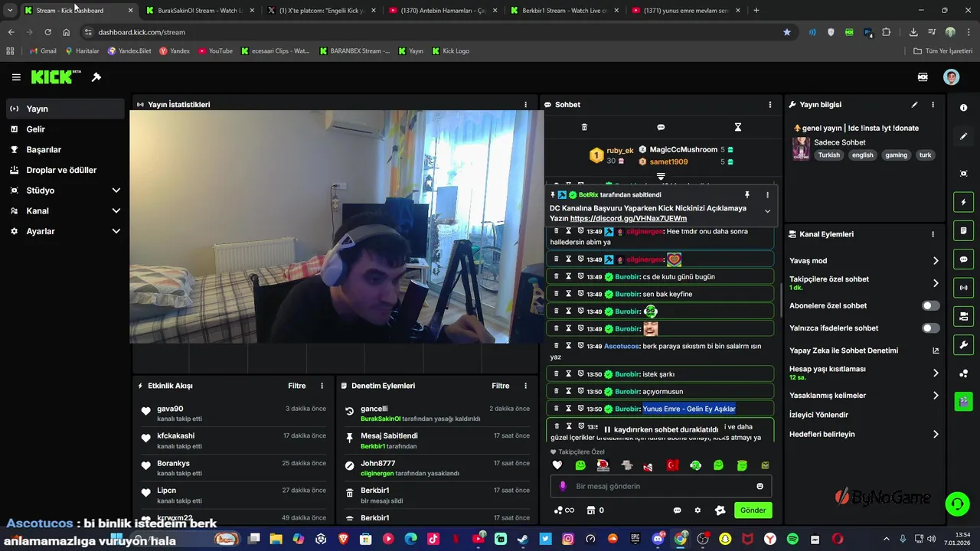Open Yayın İstatistikleri three-dot menu

point(525,105)
